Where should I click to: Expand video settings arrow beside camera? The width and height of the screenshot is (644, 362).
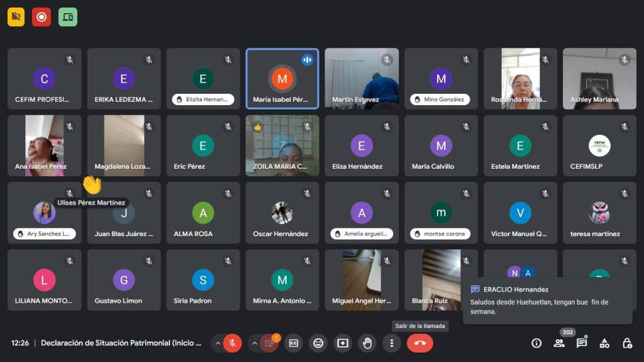pyautogui.click(x=255, y=343)
